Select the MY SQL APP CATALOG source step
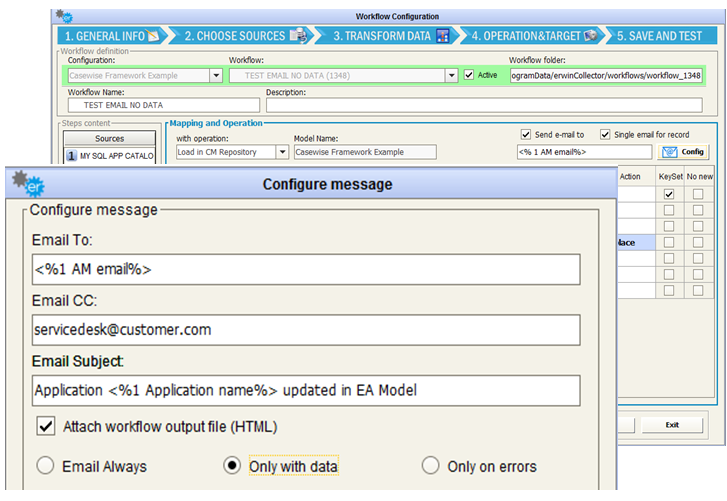Screen dimensions: 727x501 tap(110, 156)
